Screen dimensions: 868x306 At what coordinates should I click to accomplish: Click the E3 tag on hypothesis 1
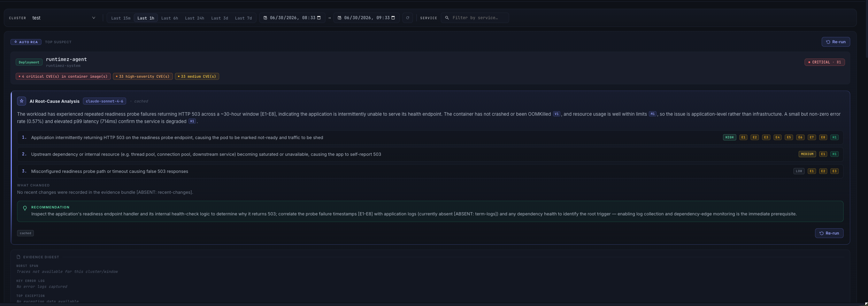pyautogui.click(x=766, y=138)
